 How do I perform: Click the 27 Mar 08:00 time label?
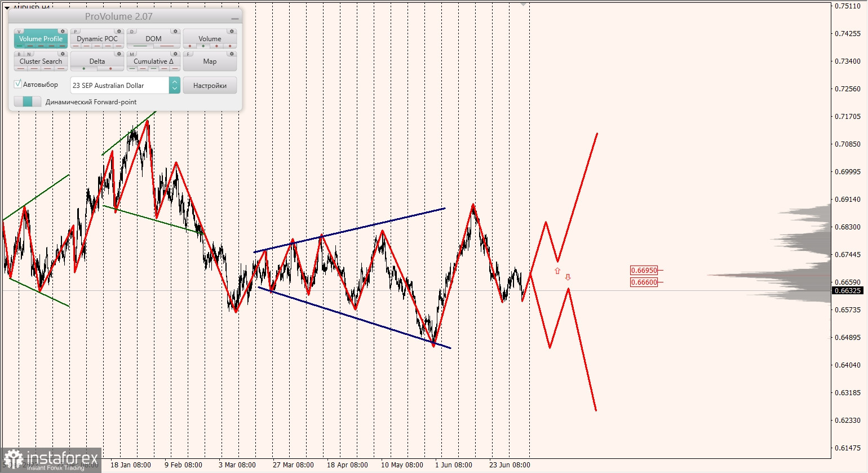click(x=293, y=465)
